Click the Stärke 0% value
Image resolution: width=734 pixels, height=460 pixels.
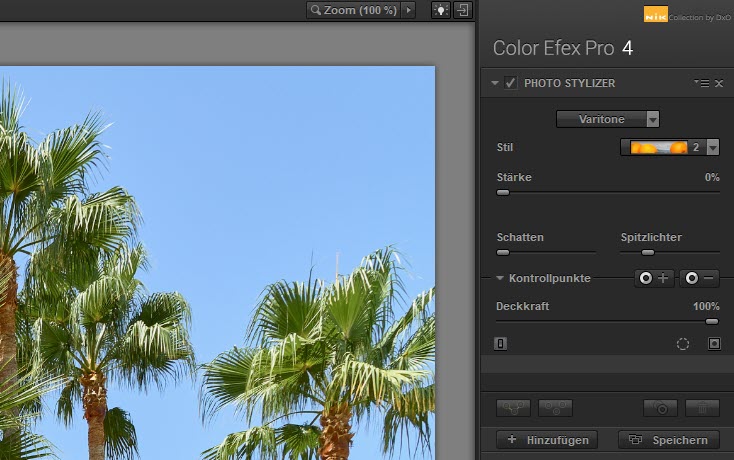(x=712, y=177)
